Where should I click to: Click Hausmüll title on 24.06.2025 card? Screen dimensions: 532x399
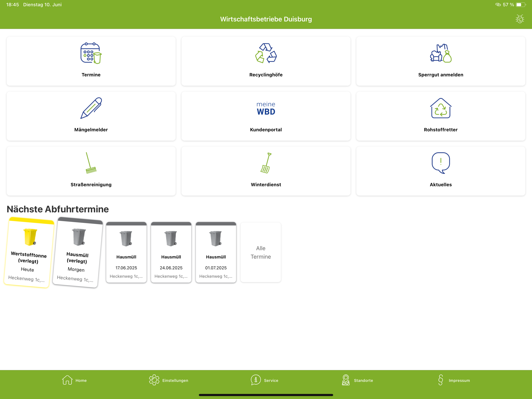[171, 257]
